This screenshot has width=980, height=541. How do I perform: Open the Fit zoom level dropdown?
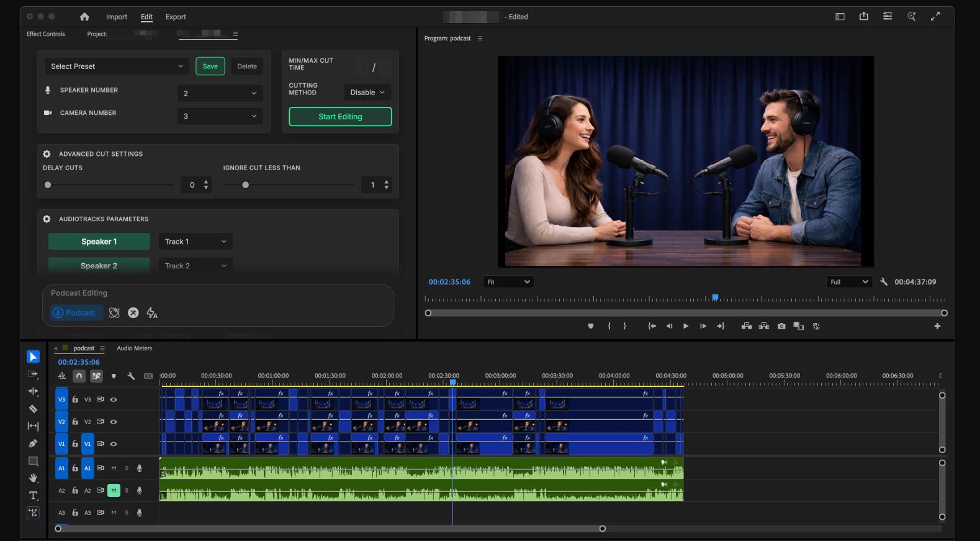pyautogui.click(x=509, y=282)
